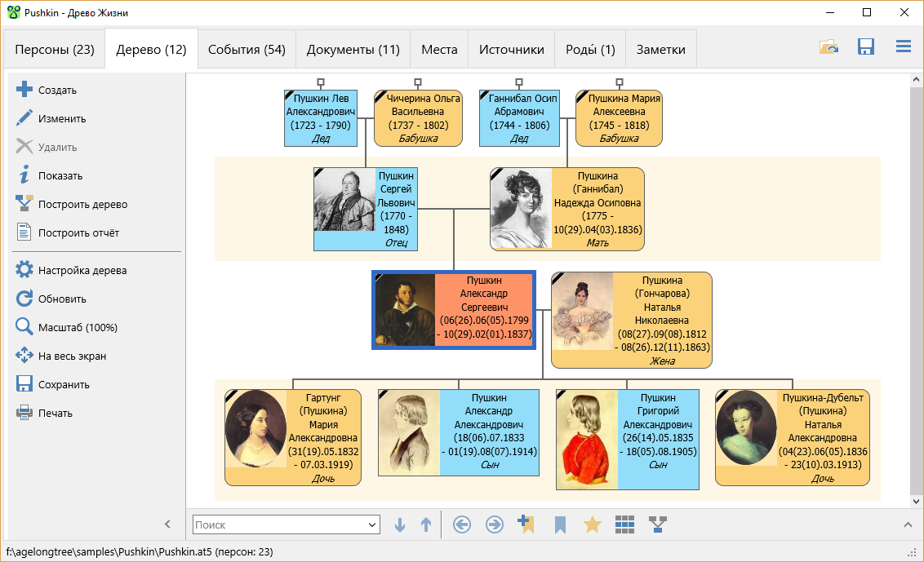Click the floppy disk save icon in top toolbar
Viewport: 924px width, 562px height.
point(866,47)
